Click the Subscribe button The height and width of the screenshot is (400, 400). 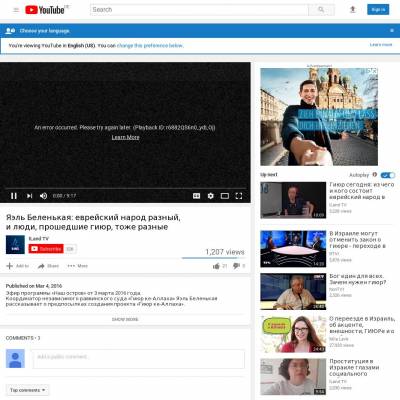coord(46,249)
